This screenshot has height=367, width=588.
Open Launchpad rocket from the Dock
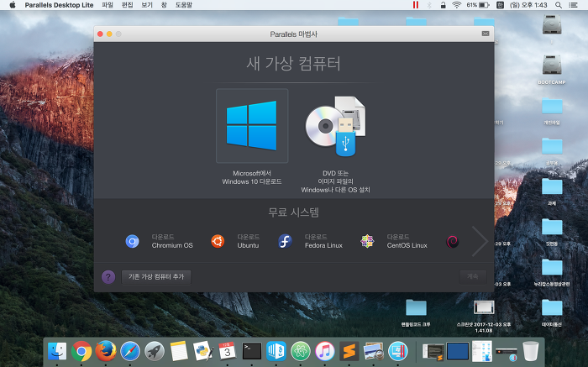(154, 352)
